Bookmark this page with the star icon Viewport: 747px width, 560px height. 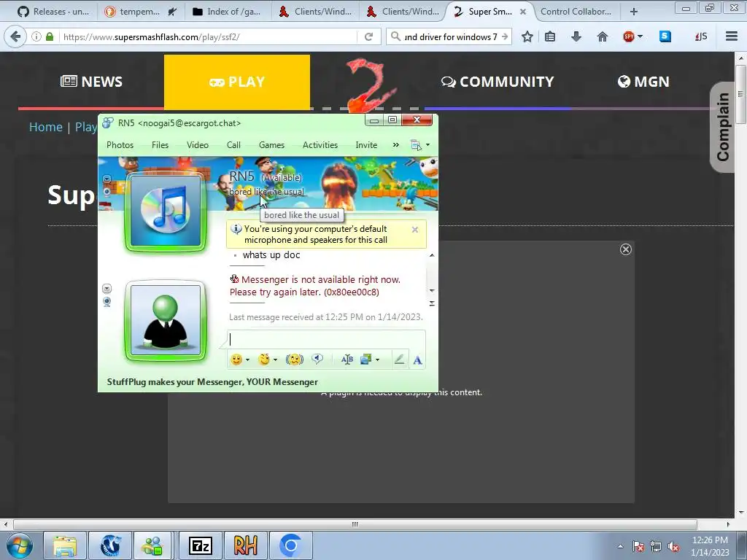(x=527, y=36)
